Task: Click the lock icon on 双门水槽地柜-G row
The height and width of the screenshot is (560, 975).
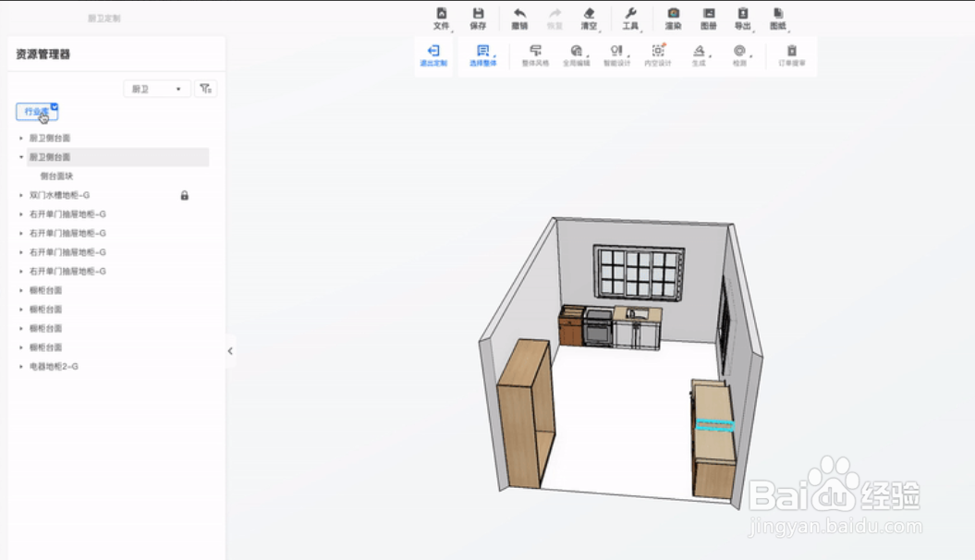Action: (x=185, y=195)
